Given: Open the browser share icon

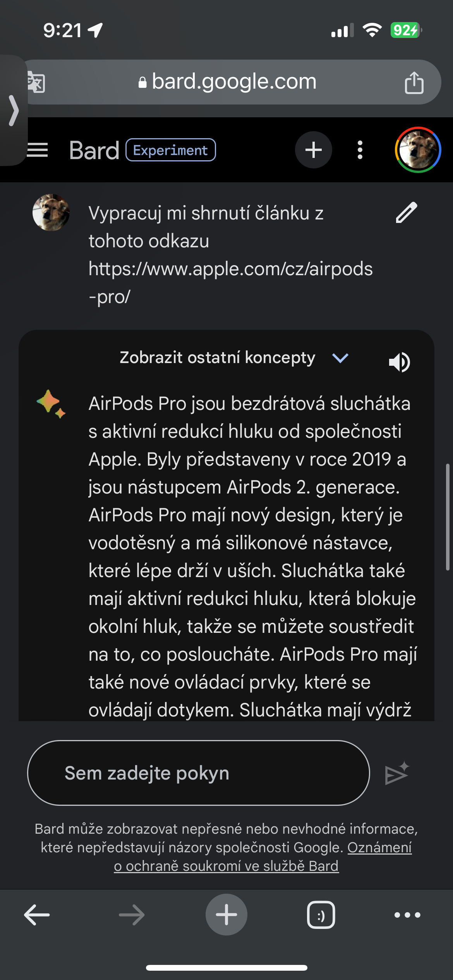Looking at the screenshot, I should click(414, 82).
